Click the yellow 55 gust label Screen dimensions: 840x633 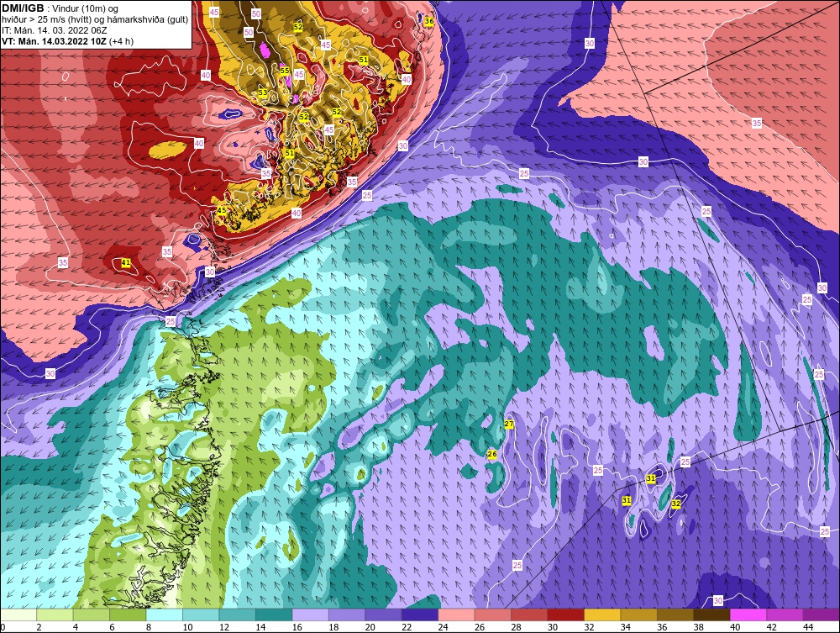point(285,71)
